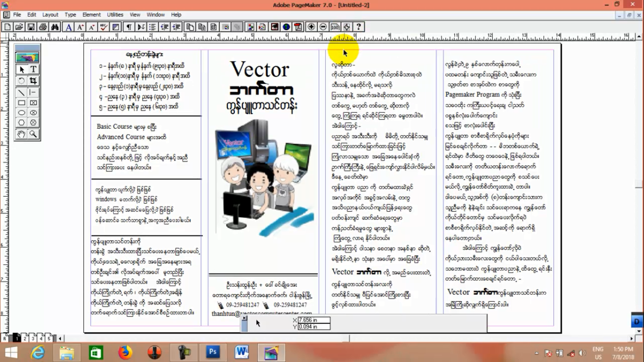Select the Zoom magnifier tool in toolbox
Screen dimensions: 644x362
(x=33, y=134)
